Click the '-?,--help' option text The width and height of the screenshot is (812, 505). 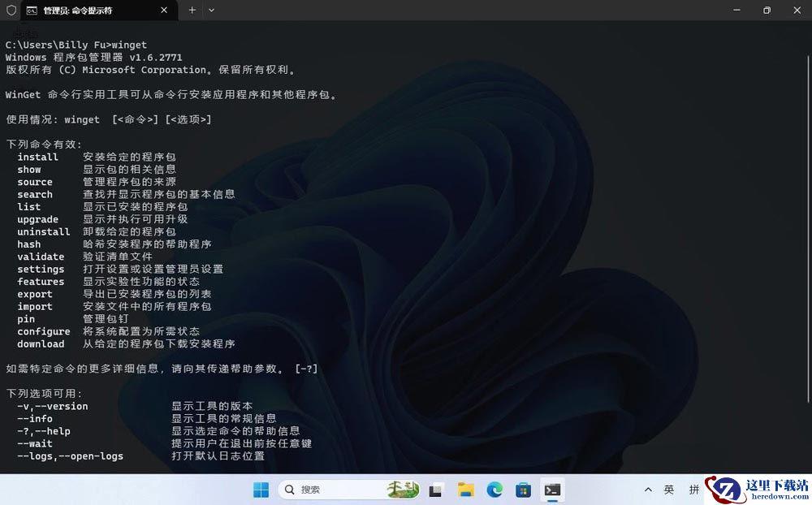[44, 431]
